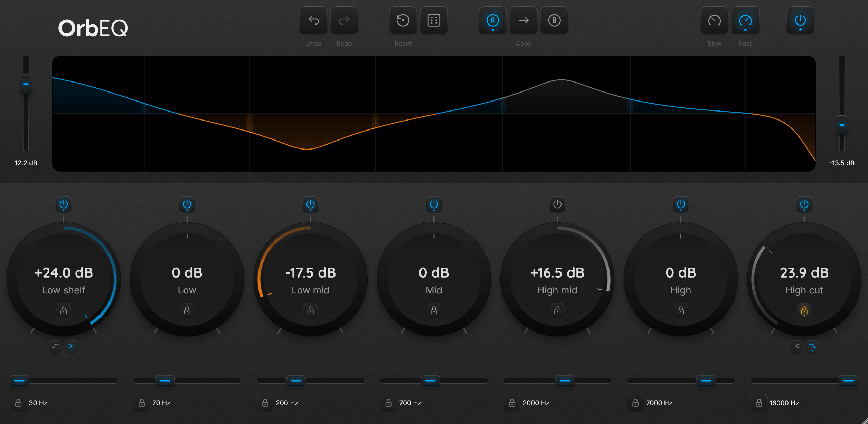Click the 7000 Hz frequency slider handle
This screenshot has height=424, width=868.
point(706,380)
